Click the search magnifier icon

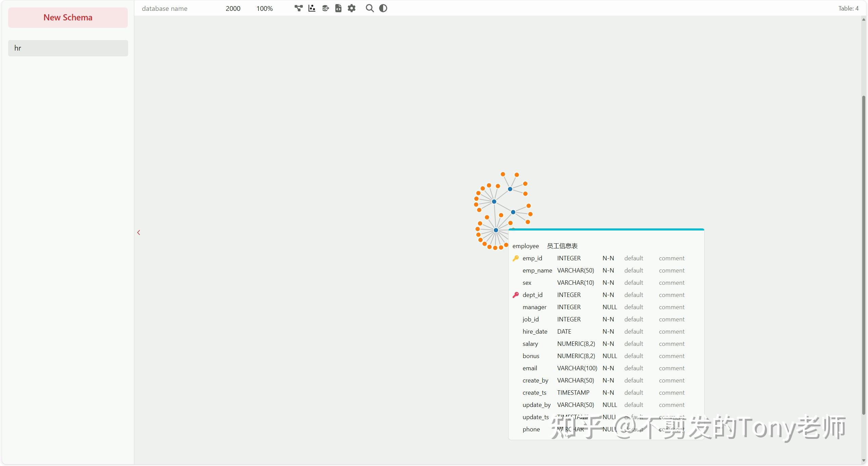[370, 8]
